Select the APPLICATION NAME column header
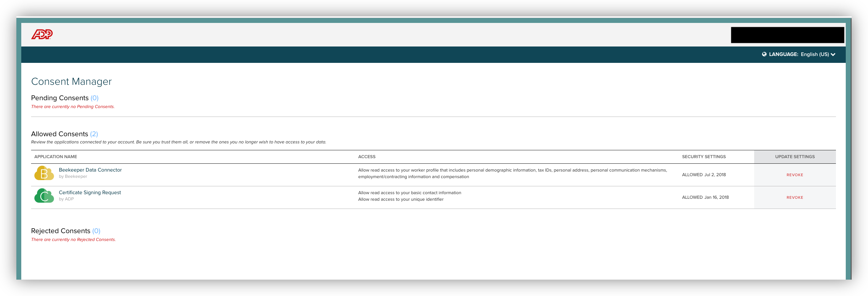Screen dimensions: 868x296 pyautogui.click(x=56, y=157)
